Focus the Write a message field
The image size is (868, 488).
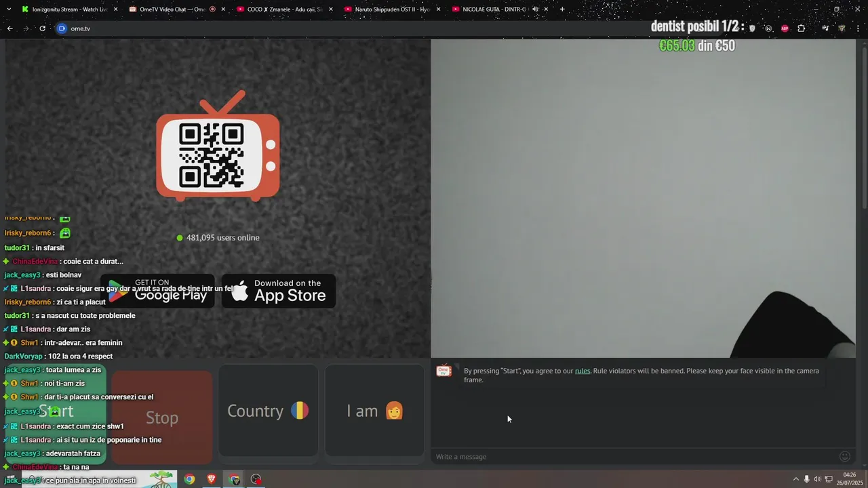pos(634,457)
